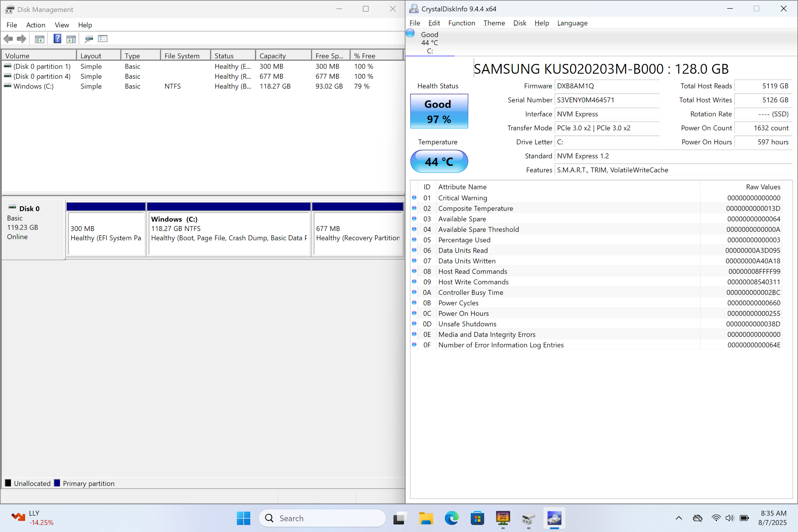Select the Windows (C:) volume row
The width and height of the screenshot is (798, 532).
[33, 86]
